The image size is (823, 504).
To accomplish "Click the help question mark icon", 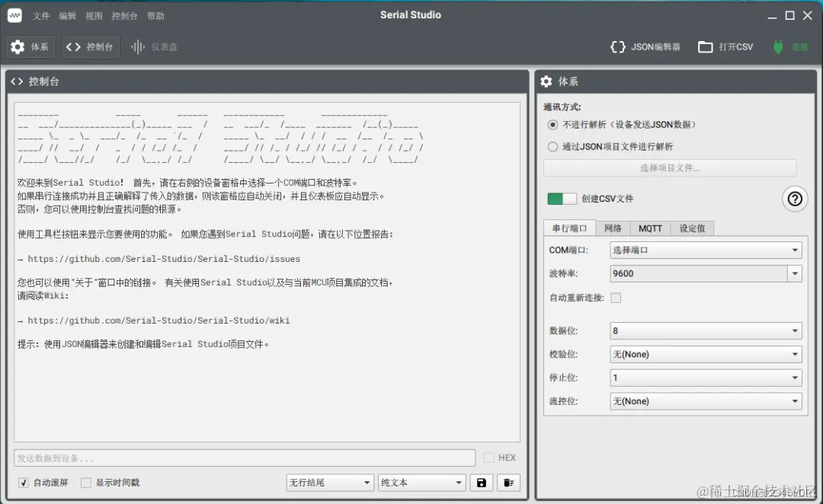I will (795, 199).
